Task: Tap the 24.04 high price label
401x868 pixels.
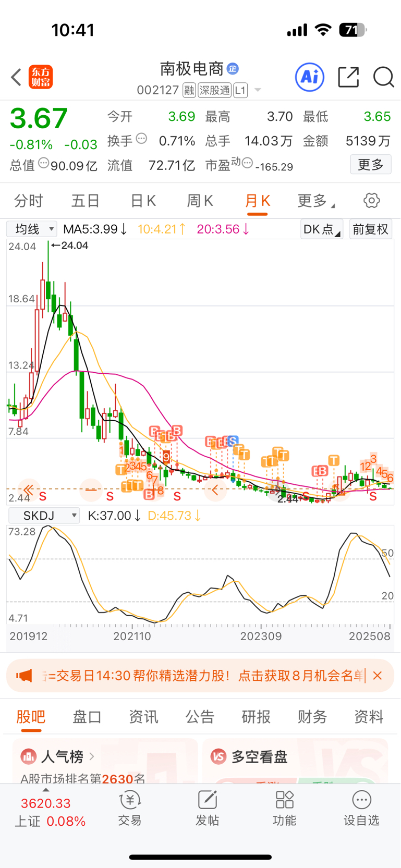Action: pos(70,246)
